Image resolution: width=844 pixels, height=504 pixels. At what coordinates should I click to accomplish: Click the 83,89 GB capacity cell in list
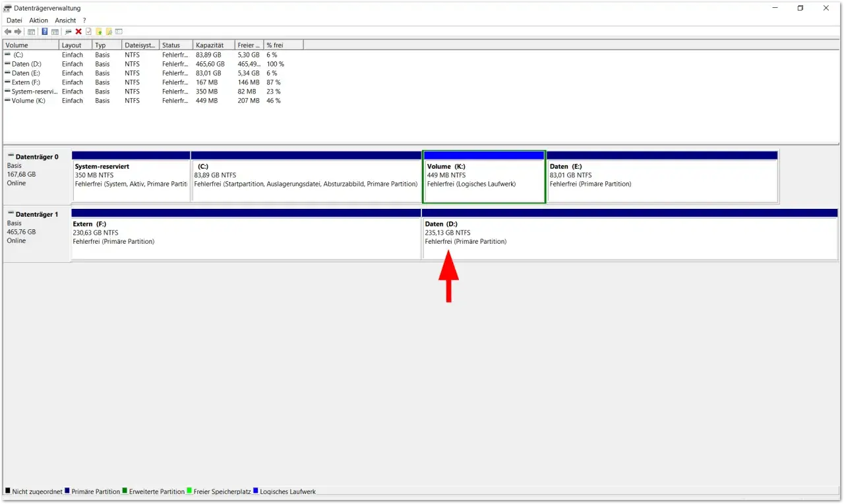point(208,55)
